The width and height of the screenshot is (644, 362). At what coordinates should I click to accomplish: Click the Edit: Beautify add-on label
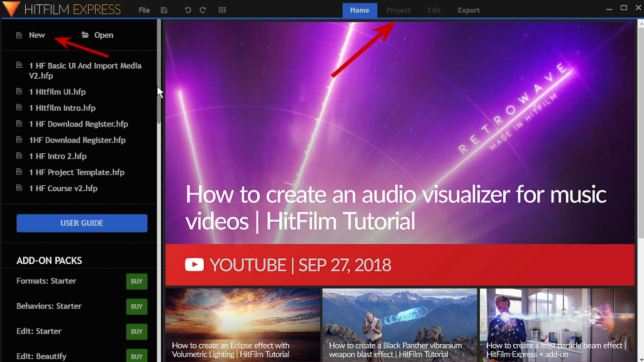[42, 356]
